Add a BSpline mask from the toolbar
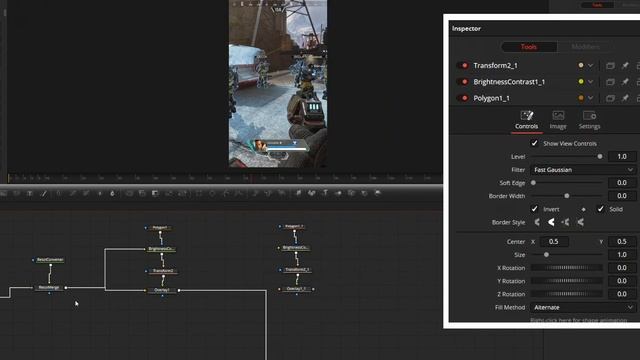640x360 pixels. tap(239, 193)
